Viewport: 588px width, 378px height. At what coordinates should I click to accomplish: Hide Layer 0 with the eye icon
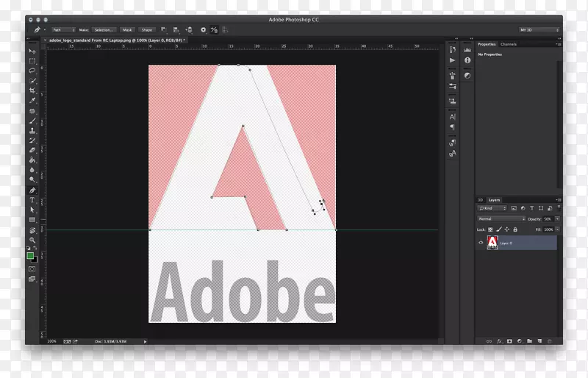(481, 243)
